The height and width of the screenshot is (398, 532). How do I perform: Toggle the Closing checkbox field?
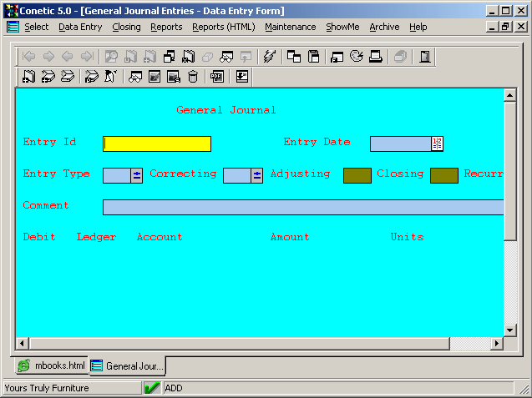tap(443, 175)
